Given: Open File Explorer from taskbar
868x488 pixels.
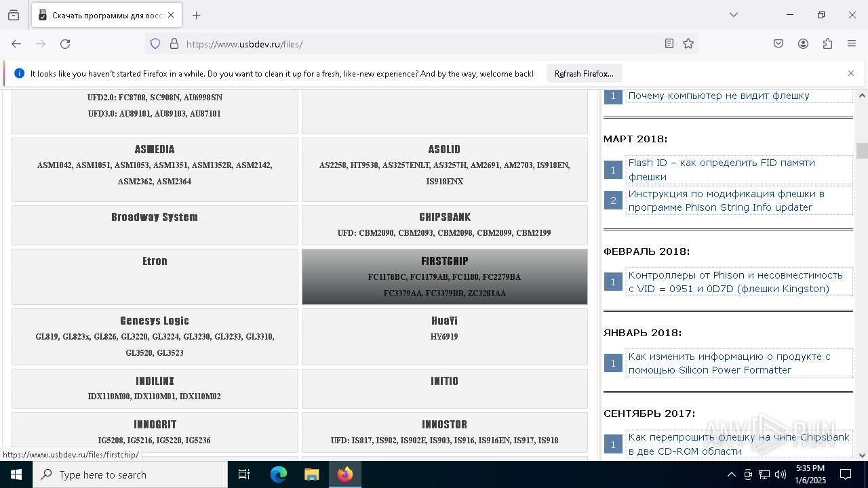Looking at the screenshot, I should 311,474.
